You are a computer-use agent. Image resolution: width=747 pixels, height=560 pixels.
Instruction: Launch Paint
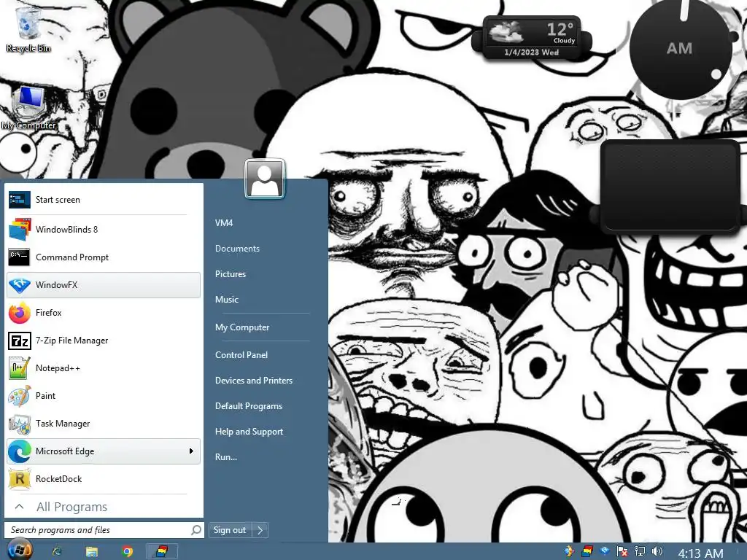(104, 396)
